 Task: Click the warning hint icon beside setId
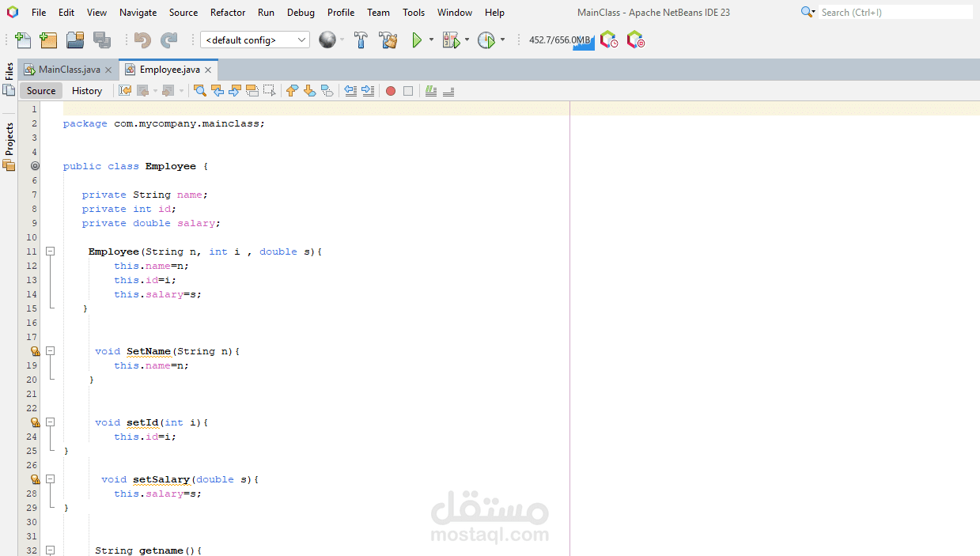[x=35, y=422]
